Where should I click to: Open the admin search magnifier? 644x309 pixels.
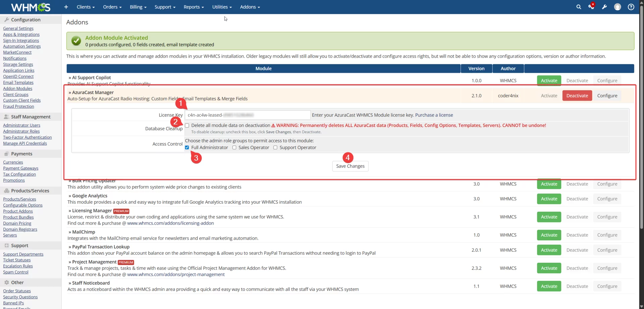click(x=579, y=7)
